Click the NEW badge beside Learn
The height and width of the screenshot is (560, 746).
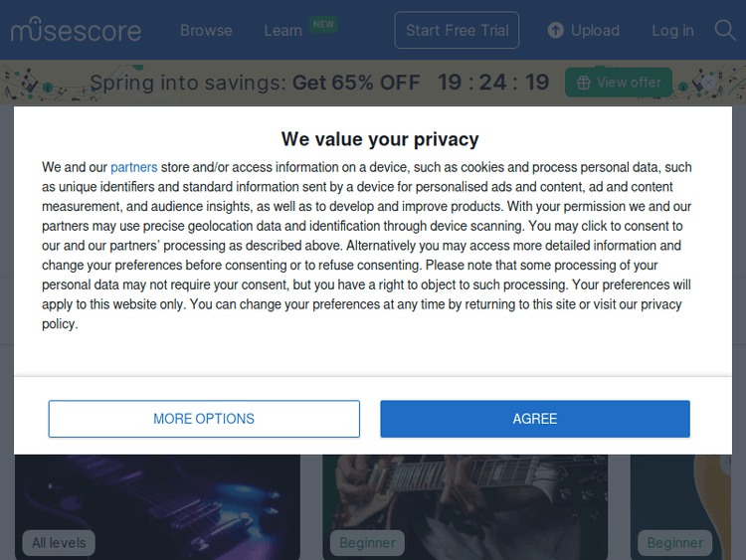pyautogui.click(x=323, y=23)
